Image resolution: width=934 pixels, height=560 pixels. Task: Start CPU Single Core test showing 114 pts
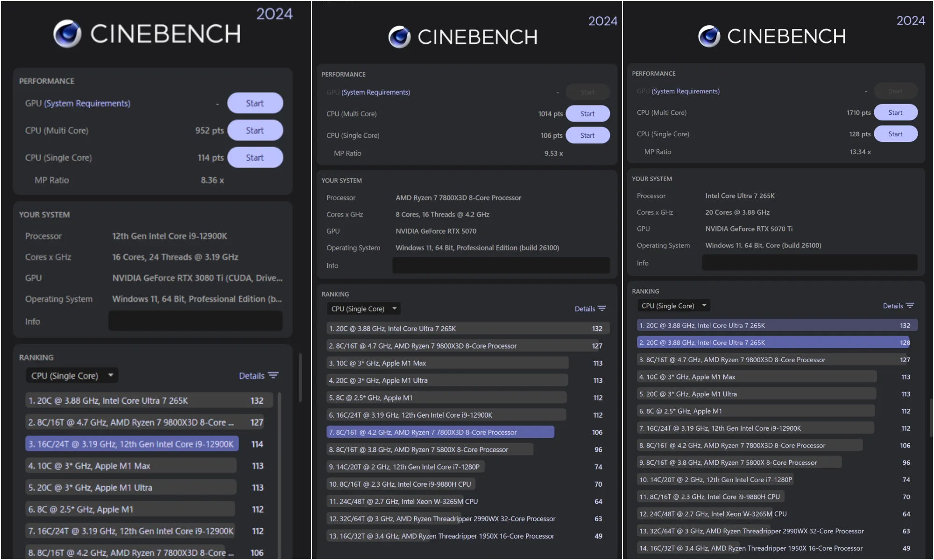[255, 158]
